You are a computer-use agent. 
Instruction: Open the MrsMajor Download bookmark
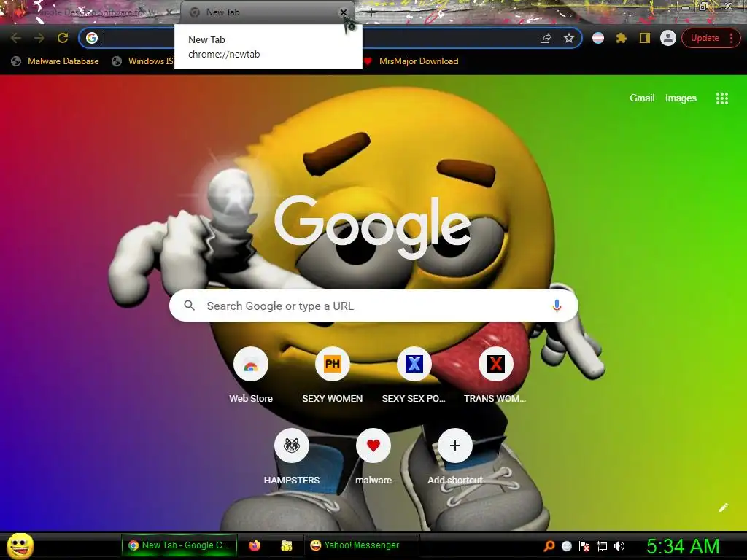(x=411, y=61)
